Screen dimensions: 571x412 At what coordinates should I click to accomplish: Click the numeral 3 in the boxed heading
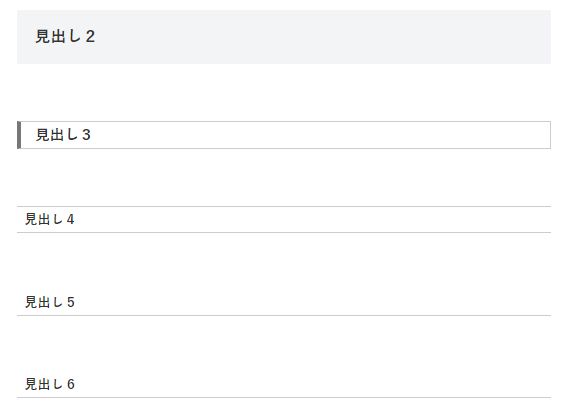[86, 135]
